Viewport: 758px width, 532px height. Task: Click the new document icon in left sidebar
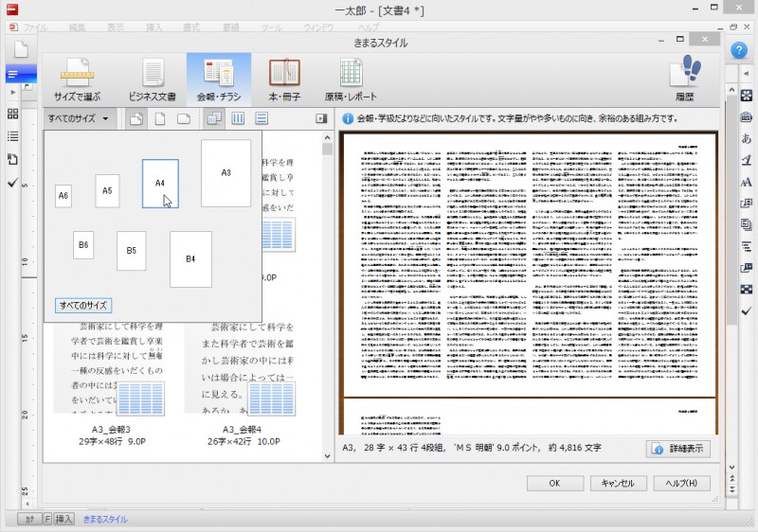click(21, 49)
